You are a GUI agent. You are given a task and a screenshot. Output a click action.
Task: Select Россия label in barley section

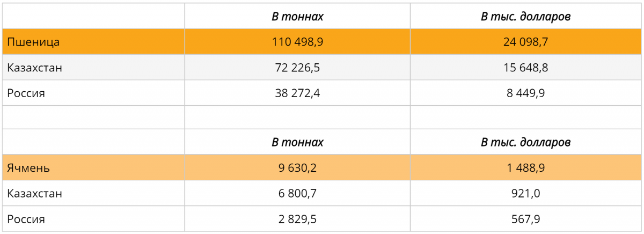26,219
